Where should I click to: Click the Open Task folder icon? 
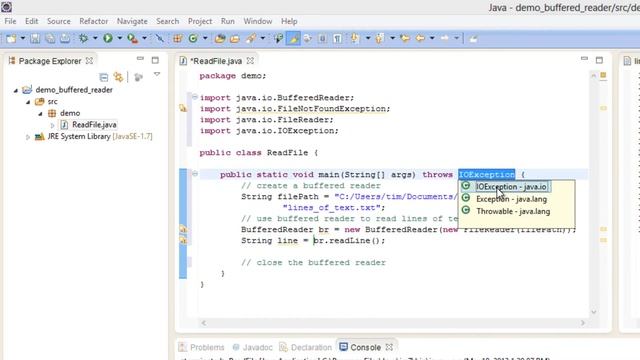coord(235,38)
